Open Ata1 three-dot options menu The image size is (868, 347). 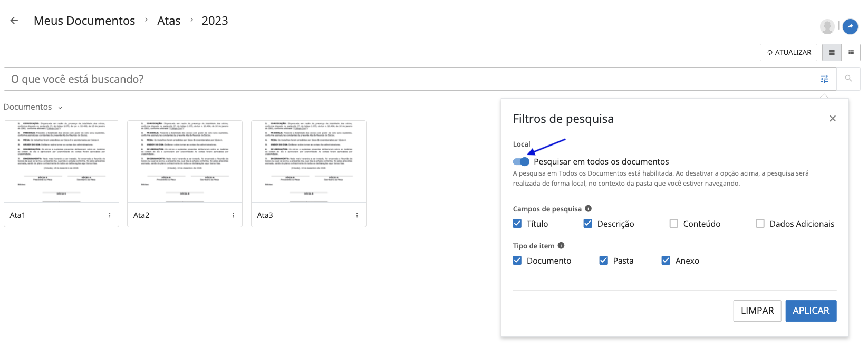coord(110,215)
